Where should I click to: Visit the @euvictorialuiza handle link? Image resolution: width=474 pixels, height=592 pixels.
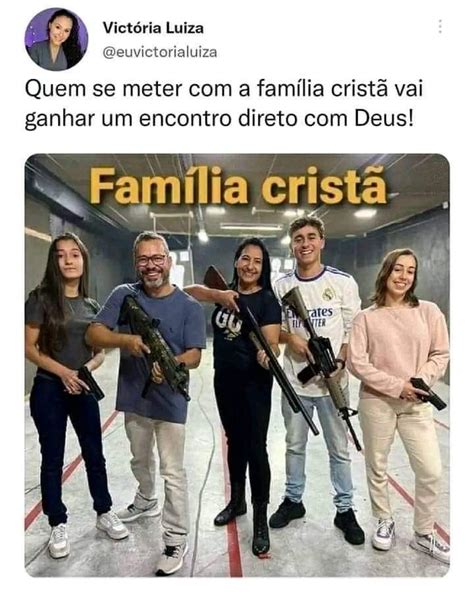160,52
